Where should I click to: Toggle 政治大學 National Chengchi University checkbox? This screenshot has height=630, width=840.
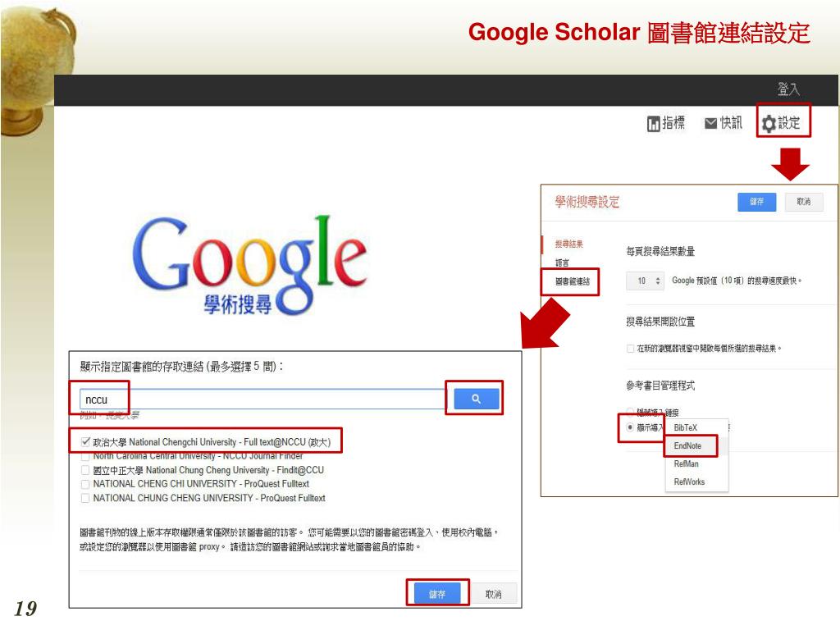click(85, 442)
